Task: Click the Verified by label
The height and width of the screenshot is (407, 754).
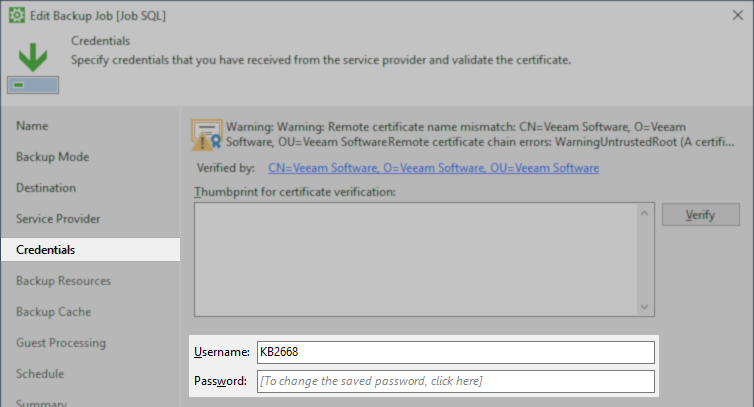Action: point(226,168)
